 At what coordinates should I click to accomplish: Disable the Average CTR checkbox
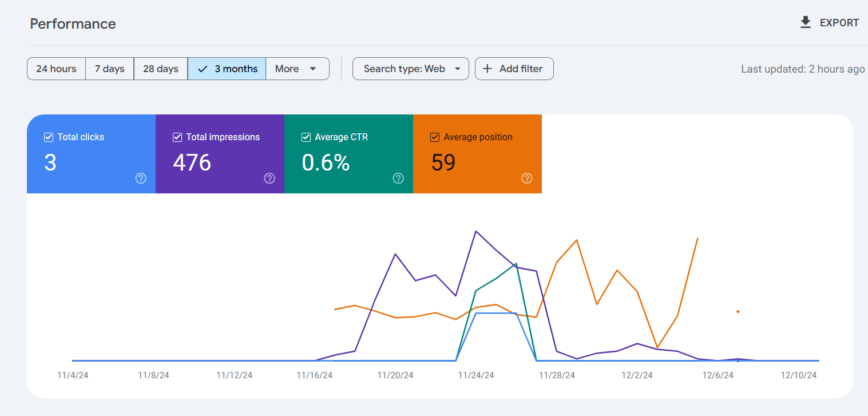(306, 137)
